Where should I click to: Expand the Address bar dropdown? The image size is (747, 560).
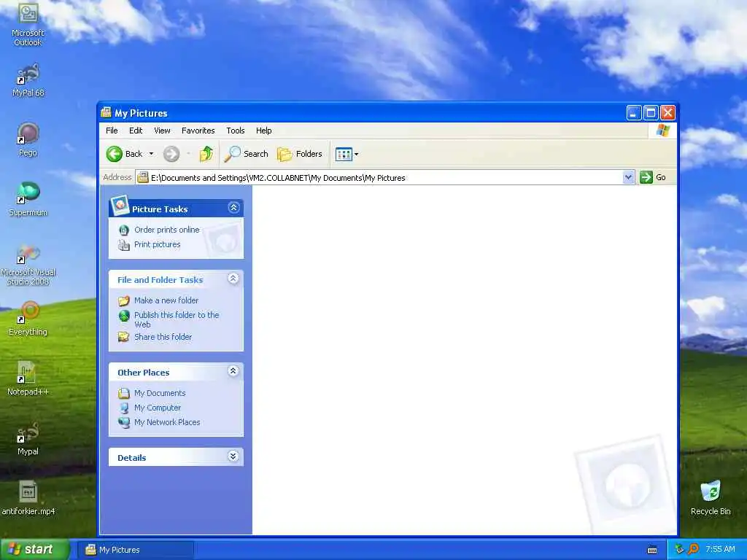point(628,178)
